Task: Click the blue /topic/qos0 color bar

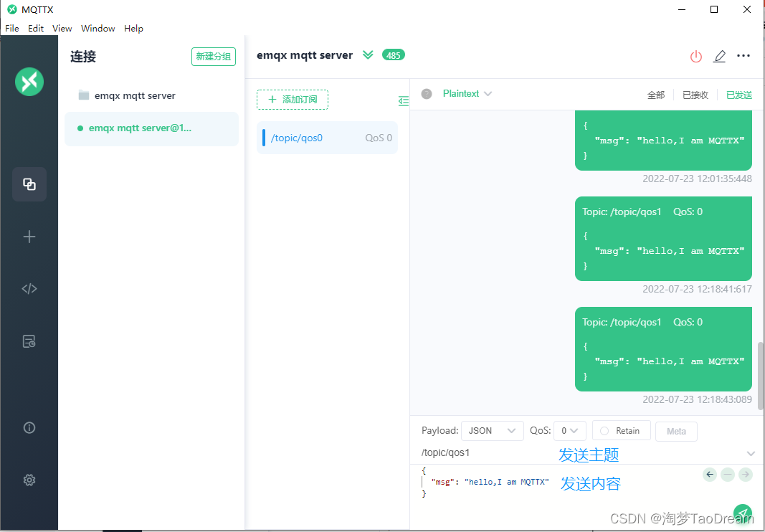Action: pos(264,138)
